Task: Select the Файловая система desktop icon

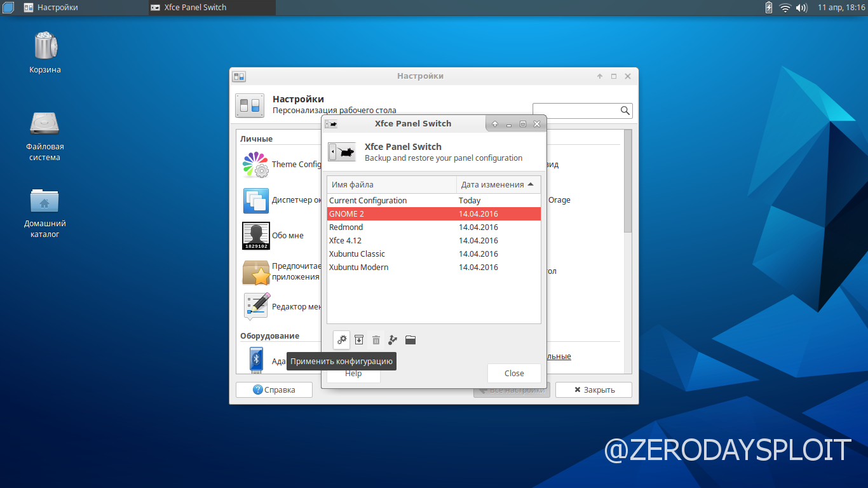Action: coord(44,123)
